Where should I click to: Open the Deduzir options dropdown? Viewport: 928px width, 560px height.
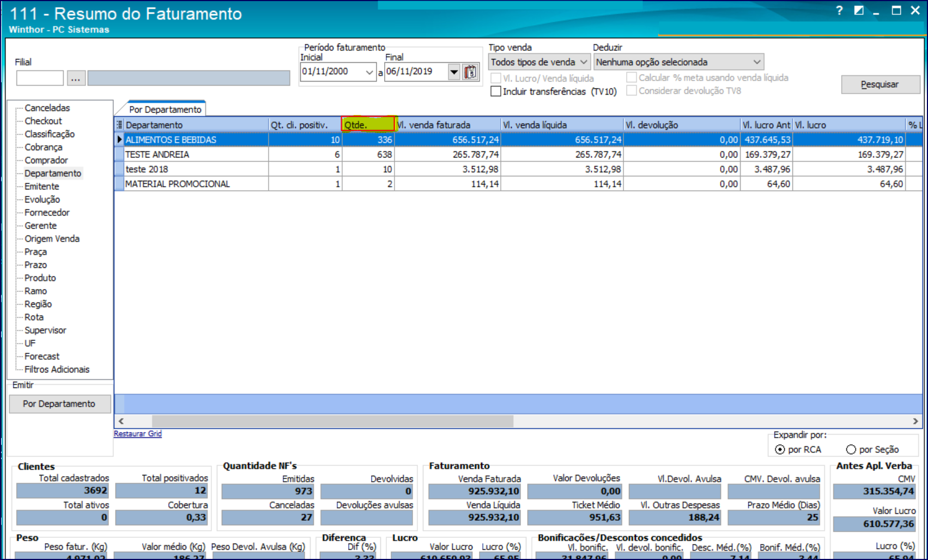(x=678, y=62)
